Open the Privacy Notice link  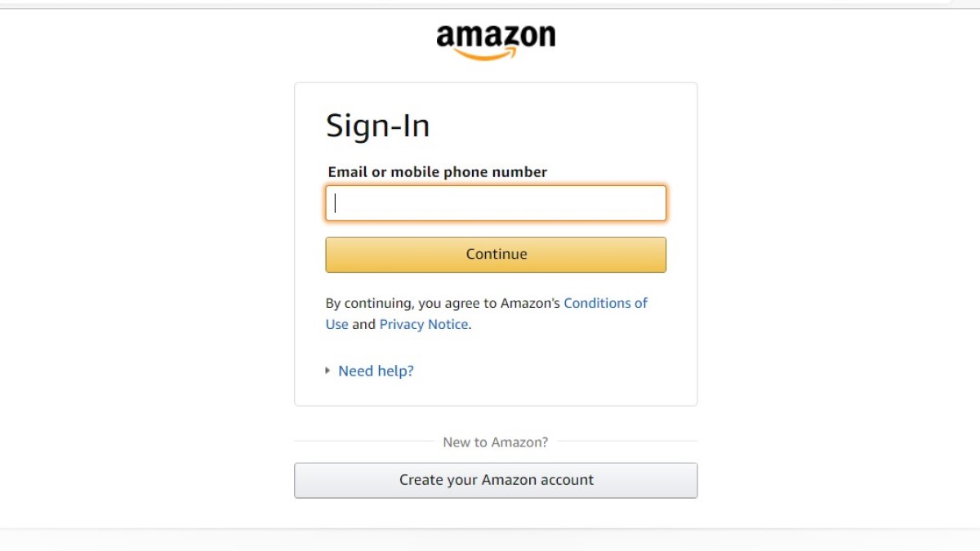(423, 324)
